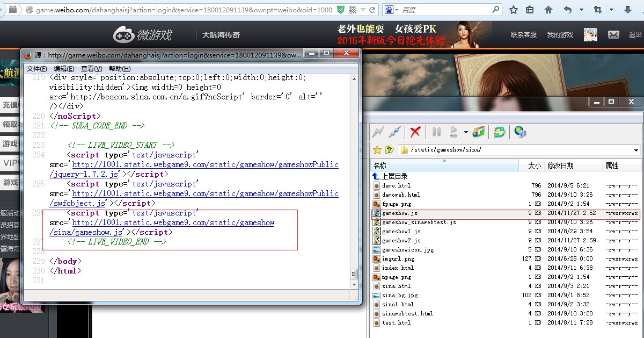Open the jquery-1.7.2.js script link in source
The image size is (644, 338).
pos(194,169)
